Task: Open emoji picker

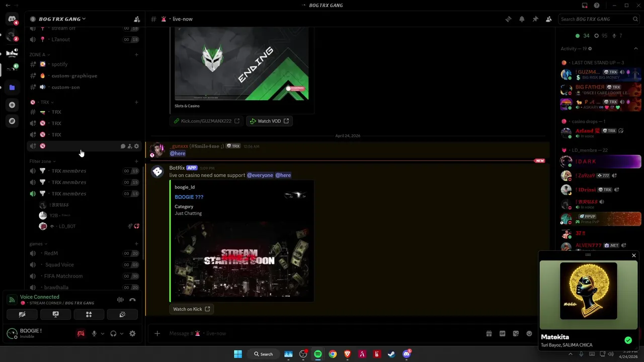Action: point(529,333)
